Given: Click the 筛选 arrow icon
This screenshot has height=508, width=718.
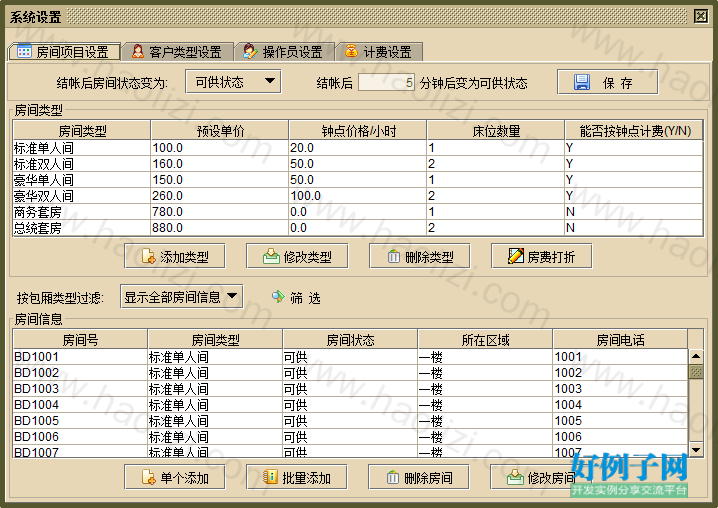Looking at the screenshot, I should coord(277,297).
